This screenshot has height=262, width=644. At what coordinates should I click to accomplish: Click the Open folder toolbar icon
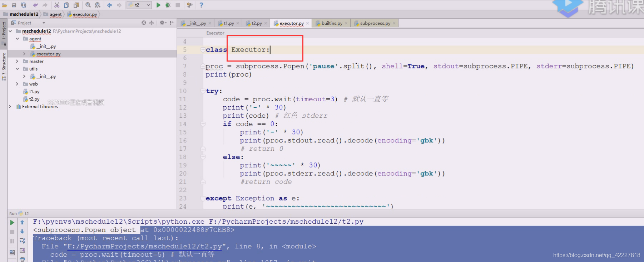(4, 5)
